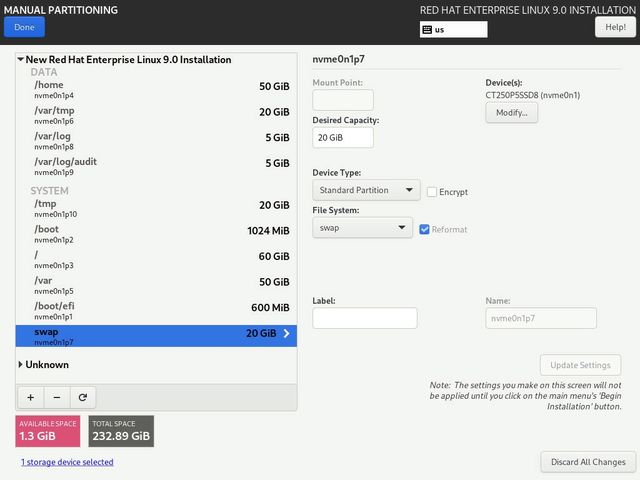Click the Desired Capacity field
640x480 pixels.
343,138
